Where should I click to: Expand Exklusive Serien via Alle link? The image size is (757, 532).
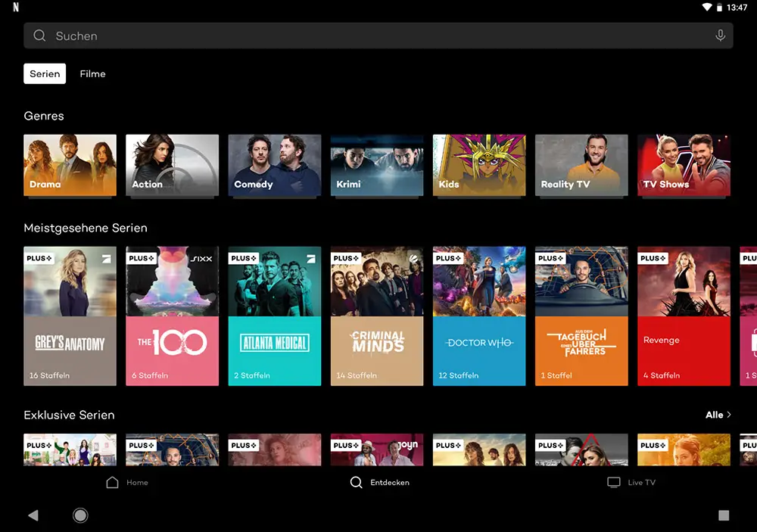click(718, 415)
